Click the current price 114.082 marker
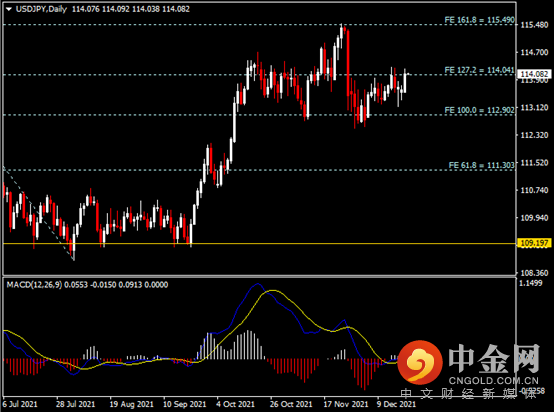Image resolution: width=554 pixels, height=412 pixels. coord(534,74)
